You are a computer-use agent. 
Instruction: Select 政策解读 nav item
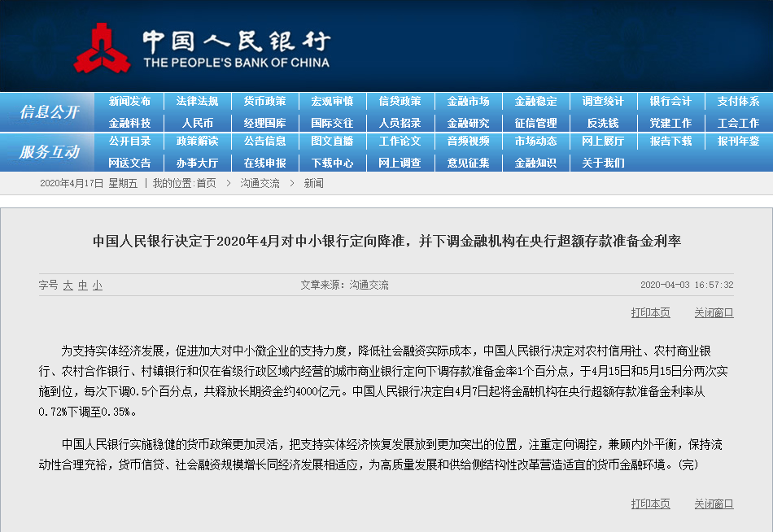pos(197,141)
